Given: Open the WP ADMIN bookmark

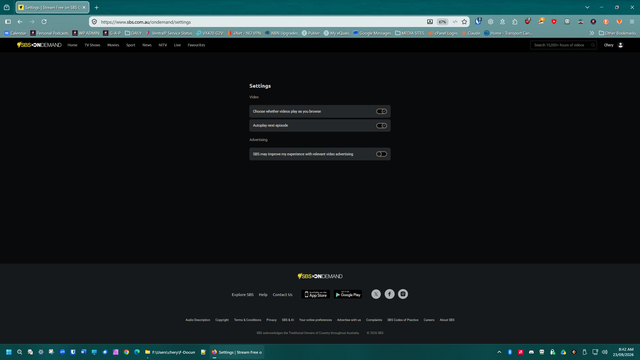Looking at the screenshot, I should point(86,33).
